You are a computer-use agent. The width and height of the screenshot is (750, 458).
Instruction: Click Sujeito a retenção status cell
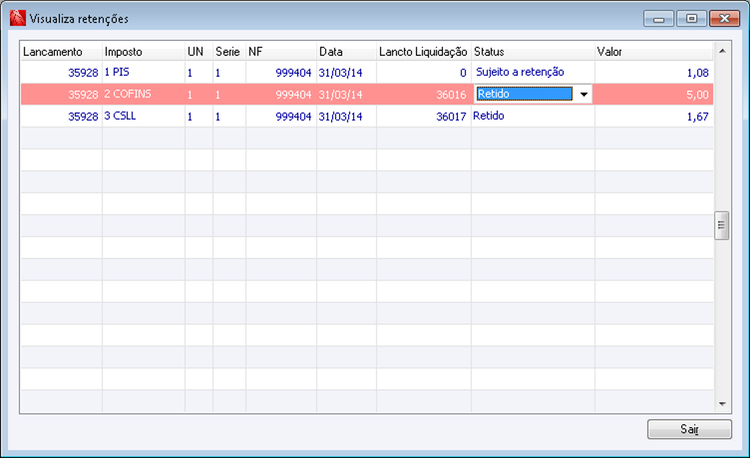pos(533,73)
